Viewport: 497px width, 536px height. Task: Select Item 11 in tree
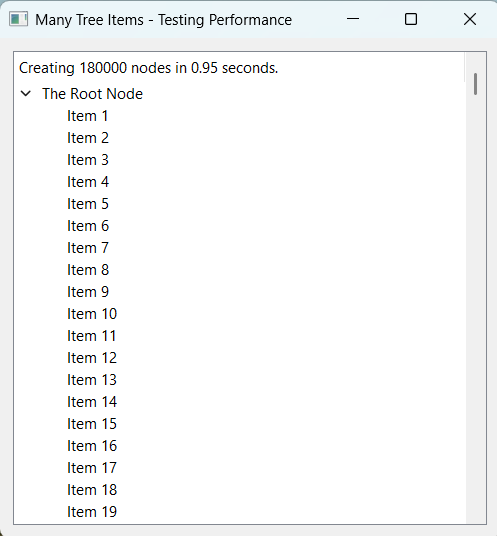click(92, 336)
